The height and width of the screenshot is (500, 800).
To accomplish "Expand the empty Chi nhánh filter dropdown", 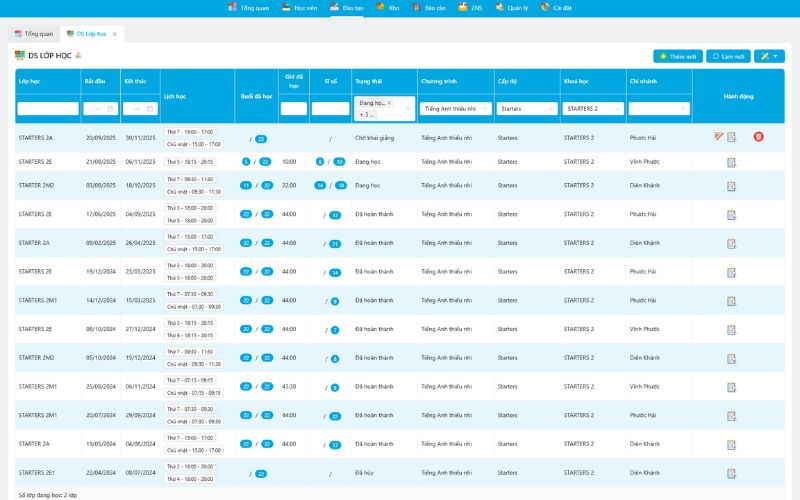I will 659,108.
